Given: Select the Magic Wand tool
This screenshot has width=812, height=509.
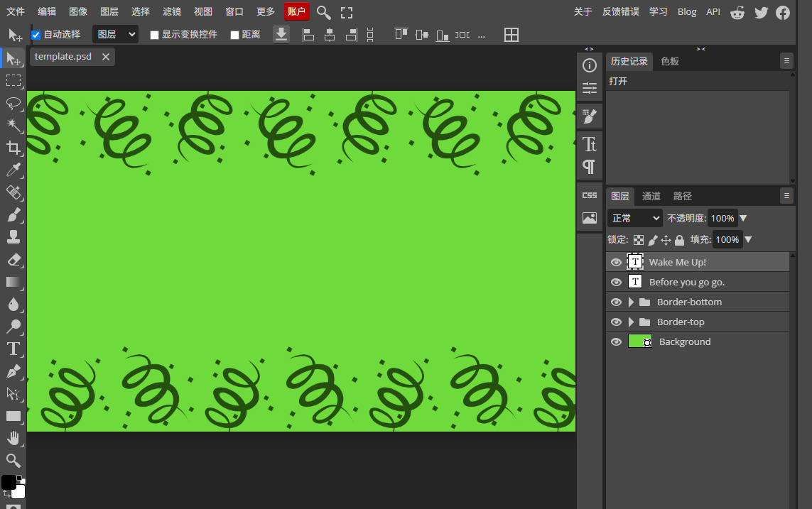Looking at the screenshot, I should pos(13,125).
